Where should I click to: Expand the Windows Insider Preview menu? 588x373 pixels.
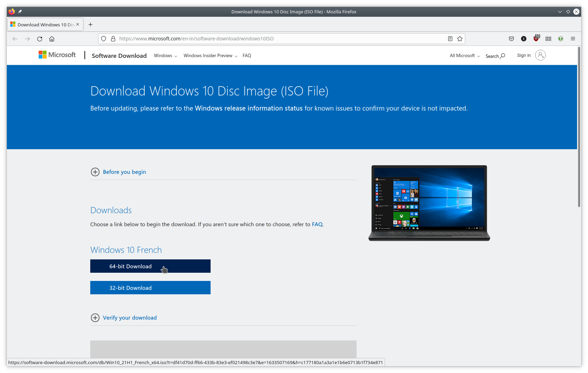211,56
